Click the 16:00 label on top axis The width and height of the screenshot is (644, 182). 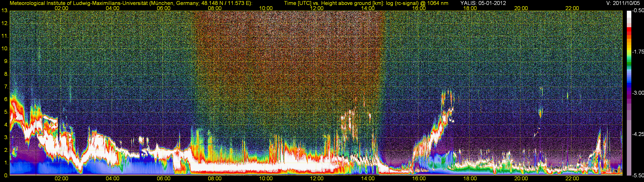click(x=419, y=8)
